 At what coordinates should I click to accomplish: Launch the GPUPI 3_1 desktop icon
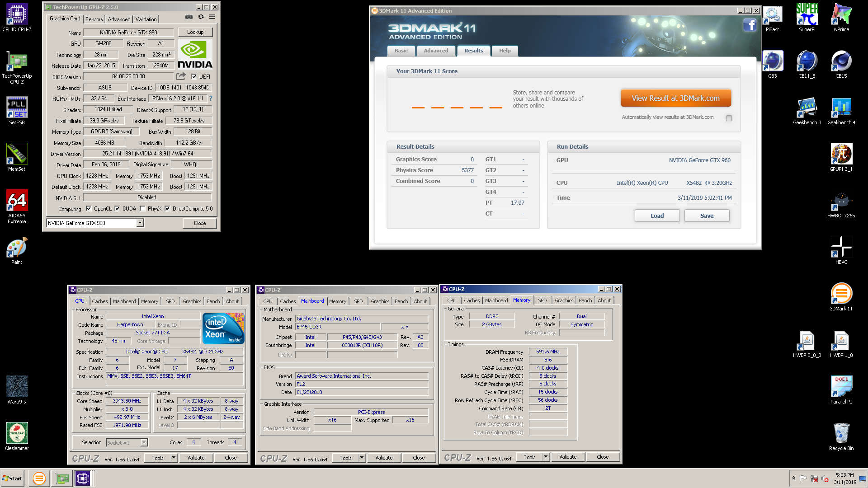[841, 157]
